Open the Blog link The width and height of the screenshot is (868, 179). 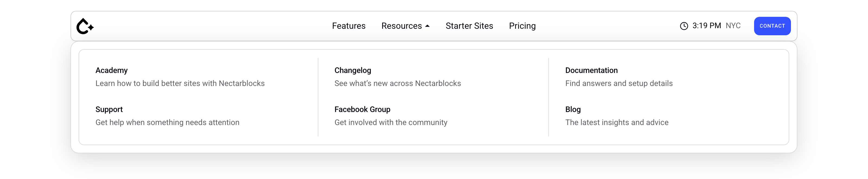573,110
